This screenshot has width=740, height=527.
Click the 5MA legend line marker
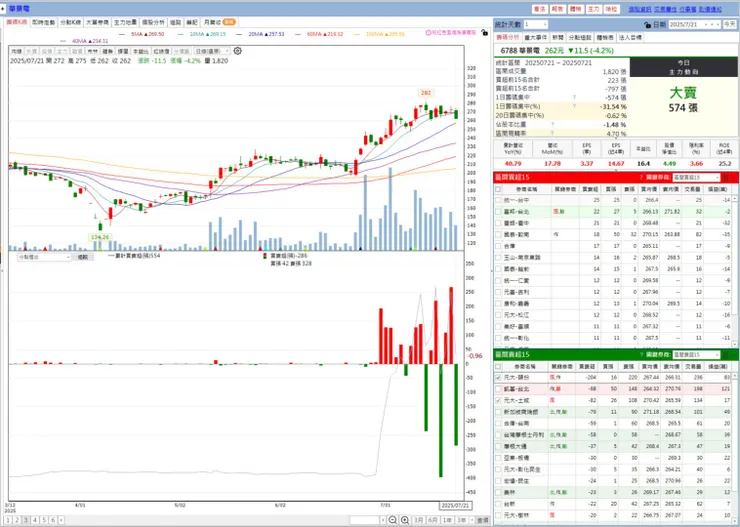click(122, 34)
